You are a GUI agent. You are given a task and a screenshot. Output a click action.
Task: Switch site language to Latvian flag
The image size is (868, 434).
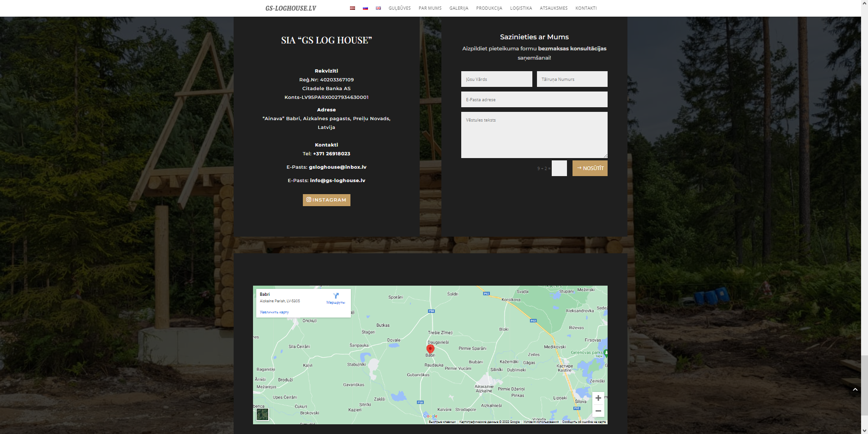(352, 8)
